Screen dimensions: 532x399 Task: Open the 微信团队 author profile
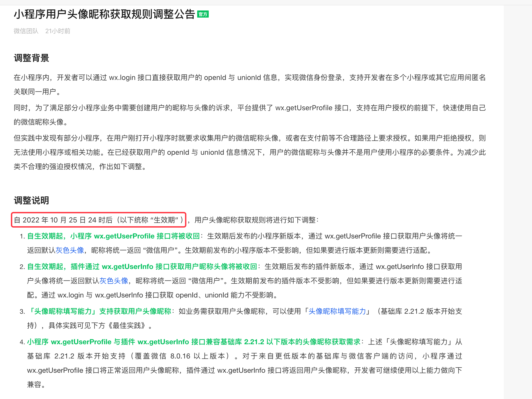(26, 31)
